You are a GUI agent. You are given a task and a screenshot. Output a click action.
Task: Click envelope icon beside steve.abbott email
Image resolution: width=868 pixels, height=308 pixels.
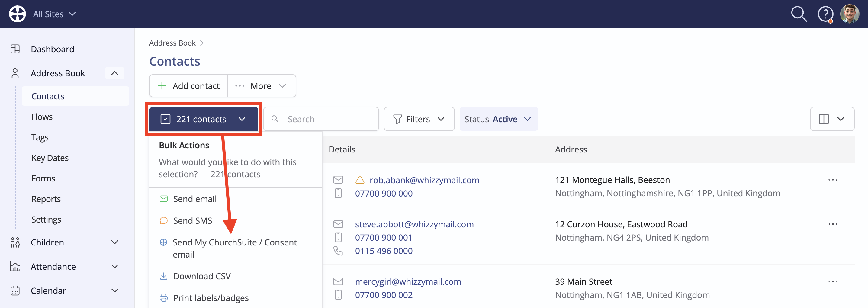(x=338, y=224)
